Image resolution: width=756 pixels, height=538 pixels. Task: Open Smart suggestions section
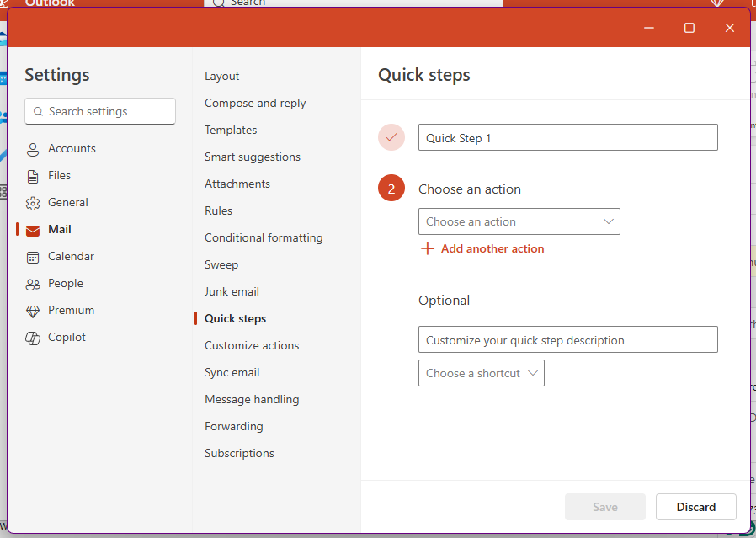253,157
